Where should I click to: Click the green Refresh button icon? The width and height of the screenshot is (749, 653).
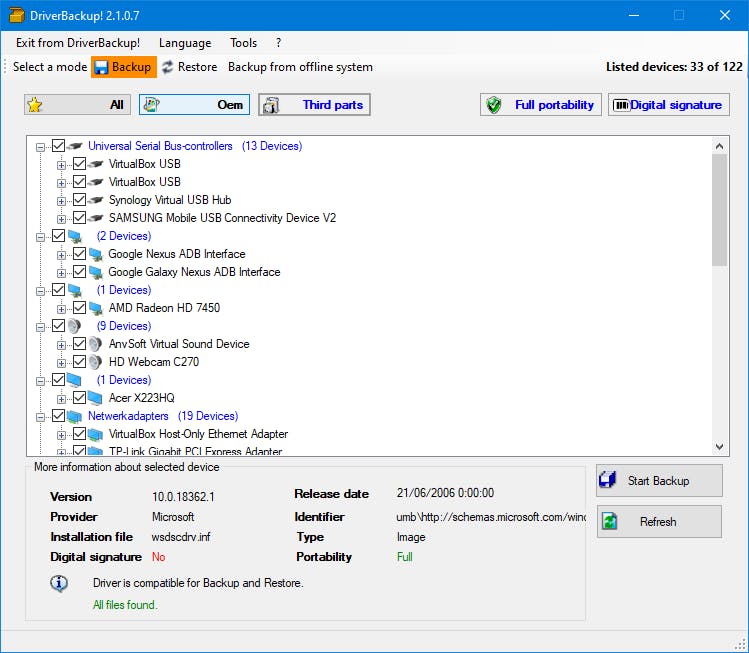click(610, 521)
